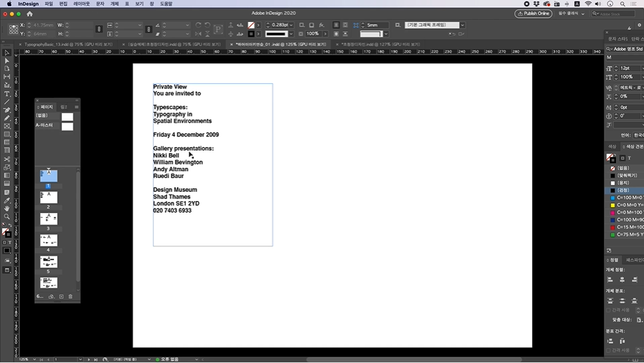This screenshot has width=644, height=363.
Task: Click delete page trash icon in Pages panel
Action: point(71,296)
